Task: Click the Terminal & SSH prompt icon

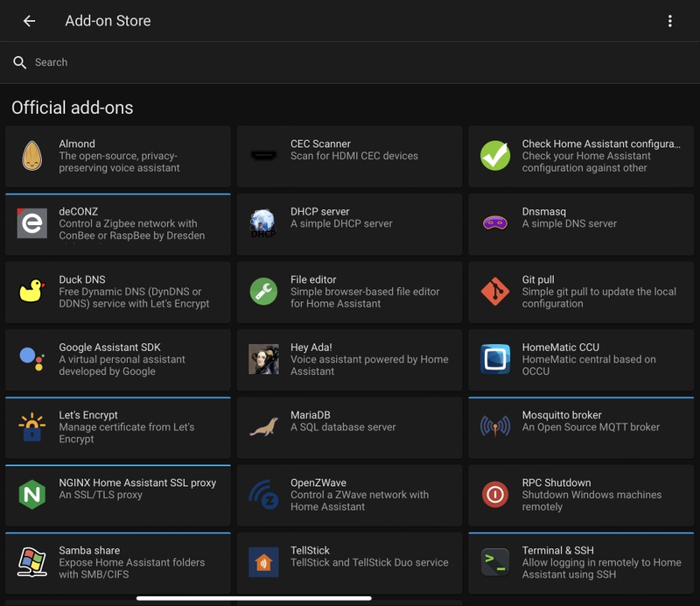Action: tap(495, 562)
